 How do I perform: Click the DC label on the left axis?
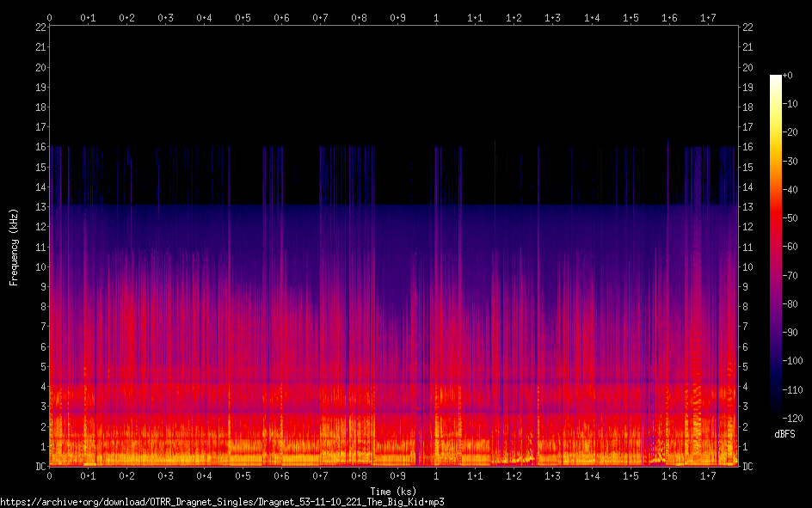(x=40, y=467)
